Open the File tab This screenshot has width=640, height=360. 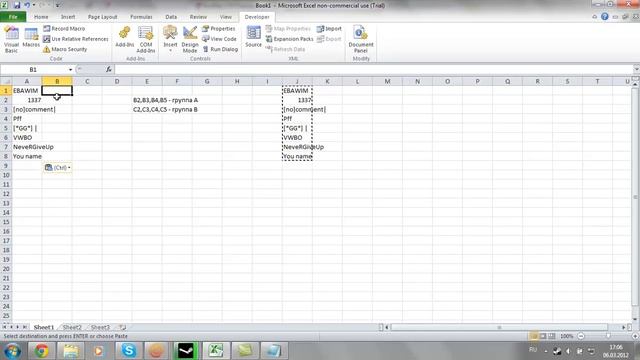(x=13, y=17)
